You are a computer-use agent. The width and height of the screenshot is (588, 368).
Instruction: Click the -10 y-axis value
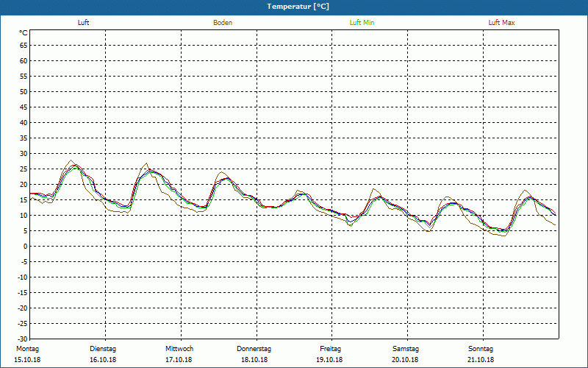(22, 277)
